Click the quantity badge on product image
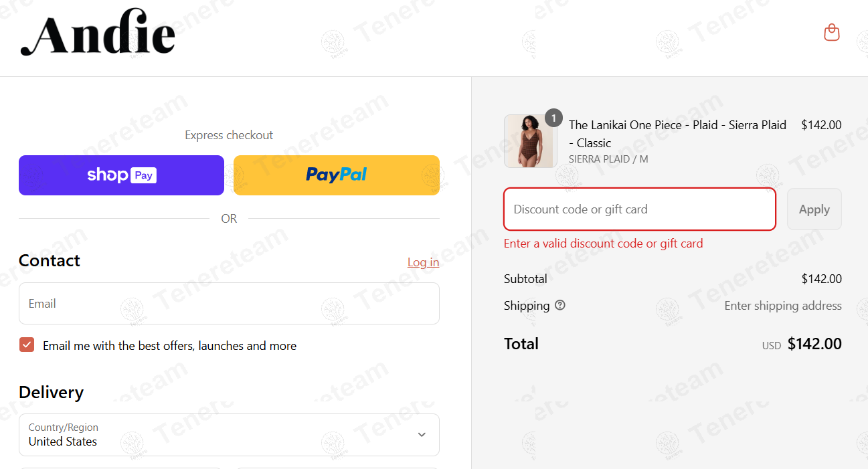 click(x=553, y=118)
